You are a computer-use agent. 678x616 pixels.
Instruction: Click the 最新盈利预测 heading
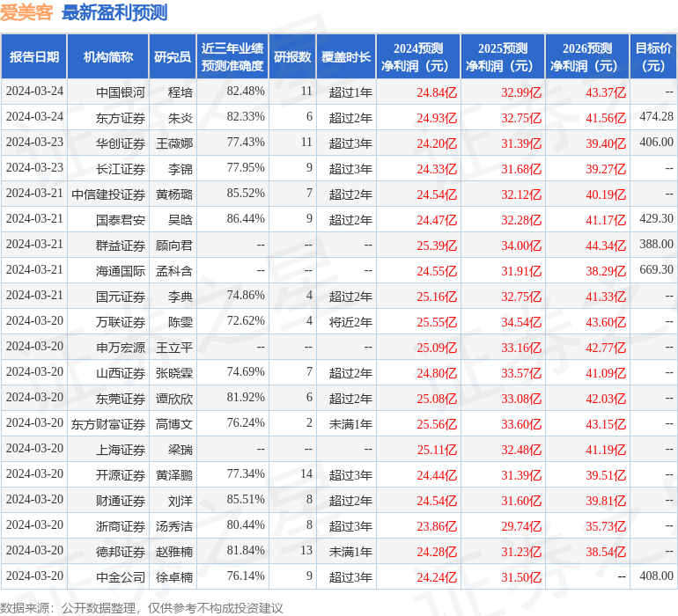click(114, 12)
